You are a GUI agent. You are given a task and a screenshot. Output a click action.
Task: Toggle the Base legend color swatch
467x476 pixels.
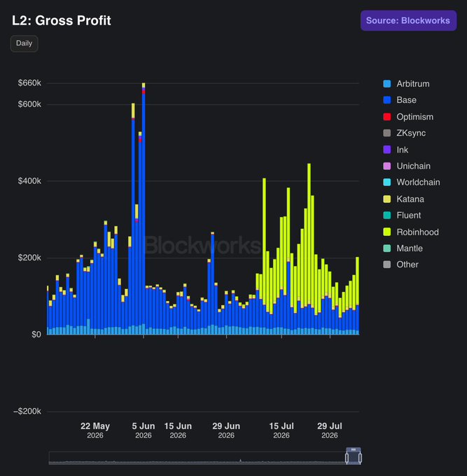[x=387, y=100]
